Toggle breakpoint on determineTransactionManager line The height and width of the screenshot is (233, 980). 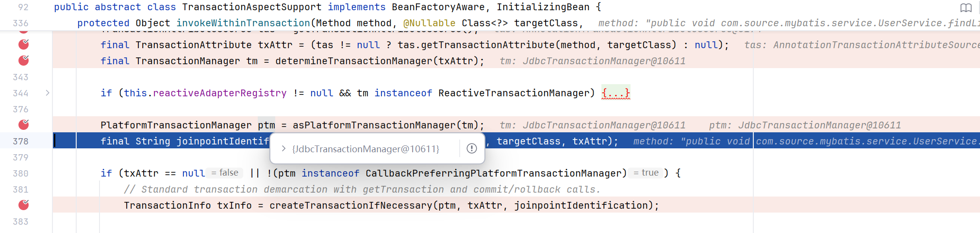pyautogui.click(x=23, y=61)
